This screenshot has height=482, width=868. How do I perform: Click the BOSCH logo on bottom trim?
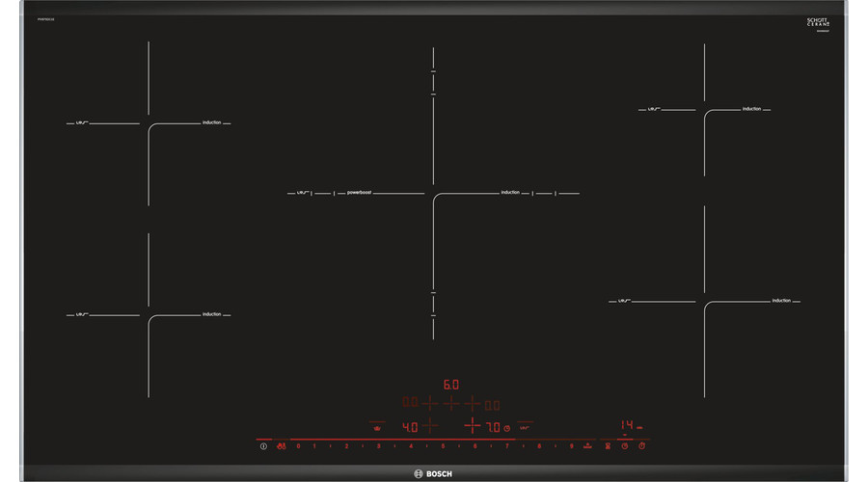[x=434, y=472]
